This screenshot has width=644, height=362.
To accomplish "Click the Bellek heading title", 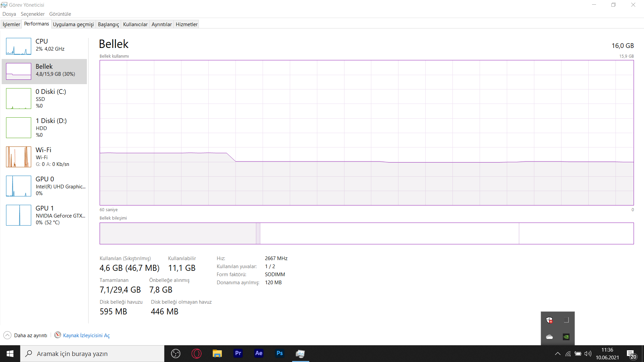I will 114,44.
